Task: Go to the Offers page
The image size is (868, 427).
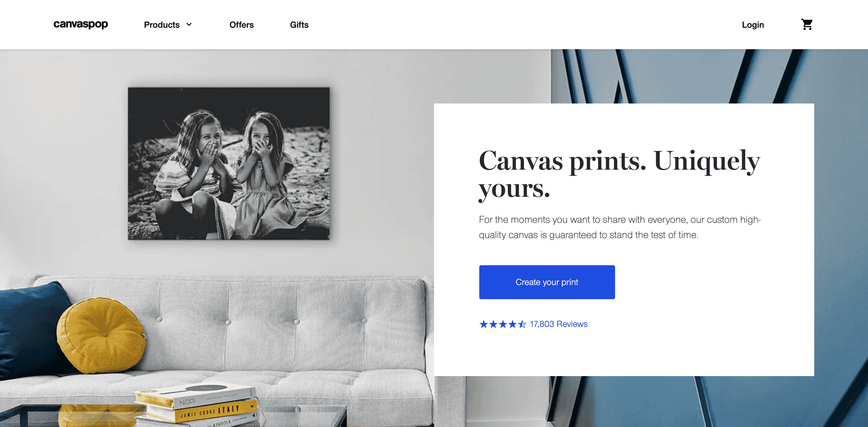Action: click(241, 25)
